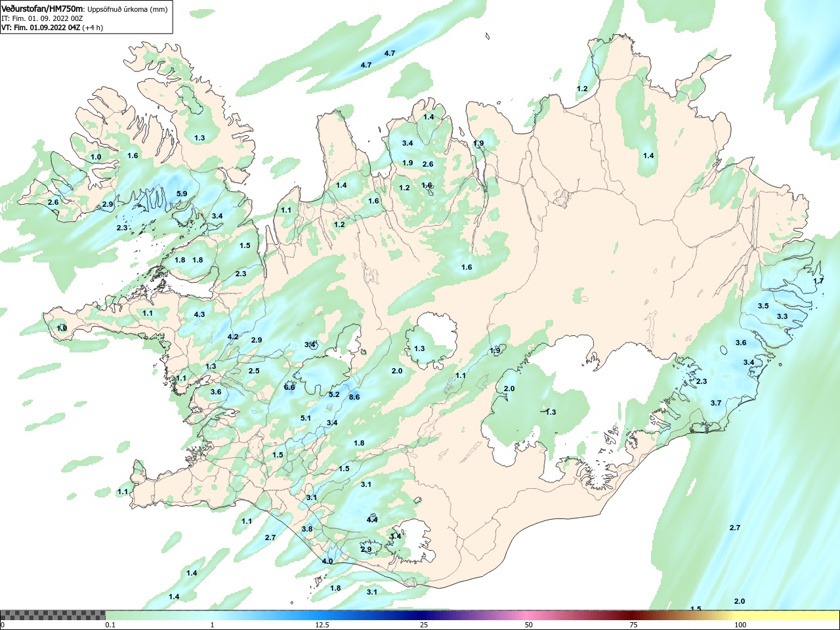Viewport: 840px width, 630px height.
Task: Click the 'IT: Fim. 01. 09. 2022 00Z' line
Action: point(42,18)
